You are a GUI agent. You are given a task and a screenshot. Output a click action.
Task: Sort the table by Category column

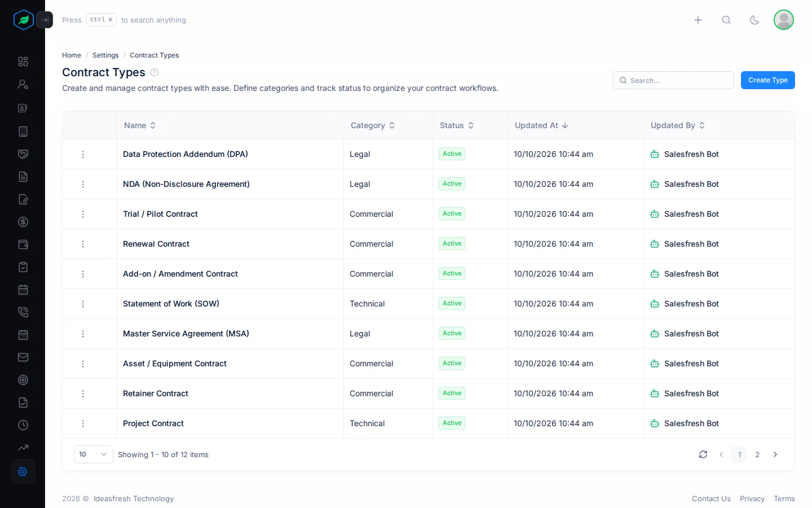point(373,125)
